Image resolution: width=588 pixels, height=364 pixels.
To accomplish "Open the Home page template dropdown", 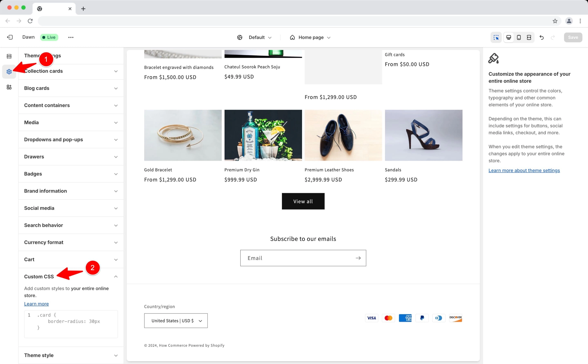I will 314,37.
